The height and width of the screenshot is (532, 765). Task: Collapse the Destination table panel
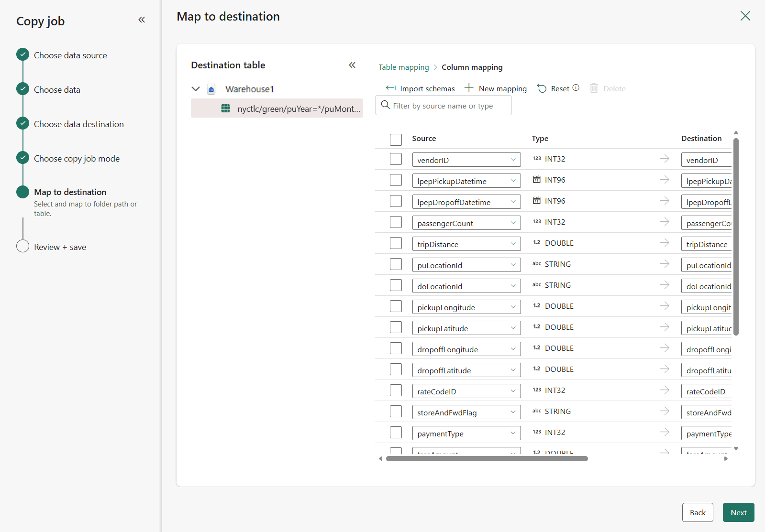pyautogui.click(x=352, y=65)
